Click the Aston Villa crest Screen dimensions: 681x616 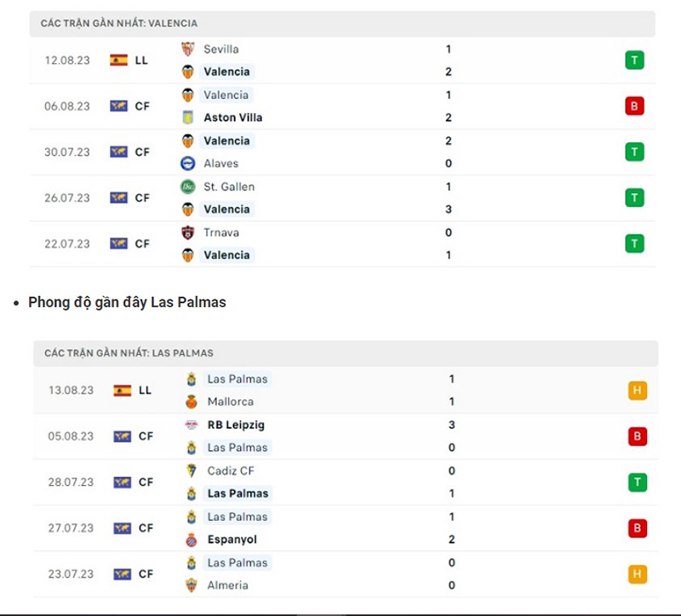pyautogui.click(x=189, y=117)
